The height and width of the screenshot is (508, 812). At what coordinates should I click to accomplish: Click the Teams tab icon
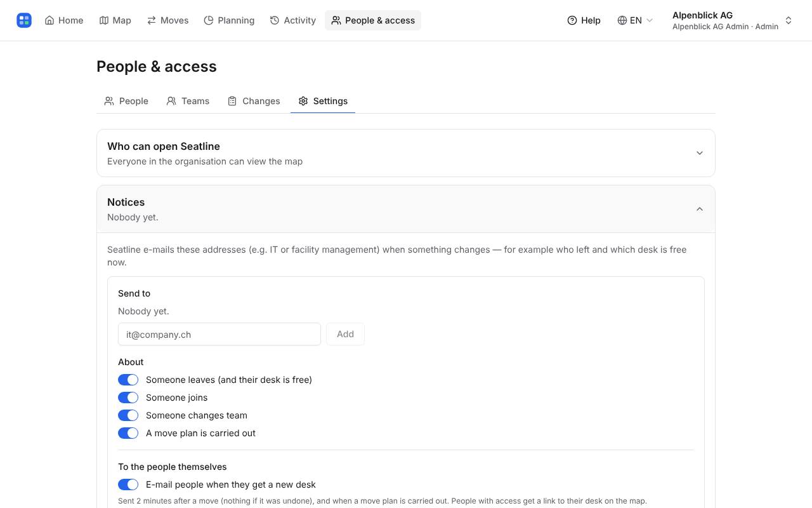(x=171, y=101)
